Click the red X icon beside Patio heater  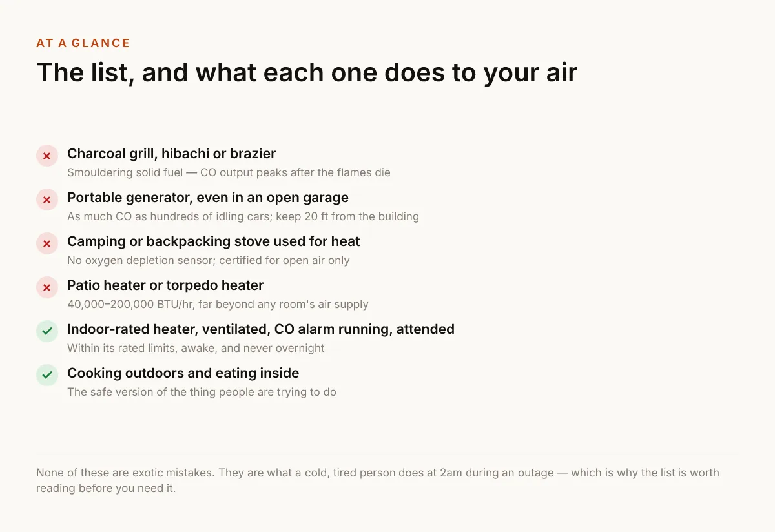(x=47, y=288)
